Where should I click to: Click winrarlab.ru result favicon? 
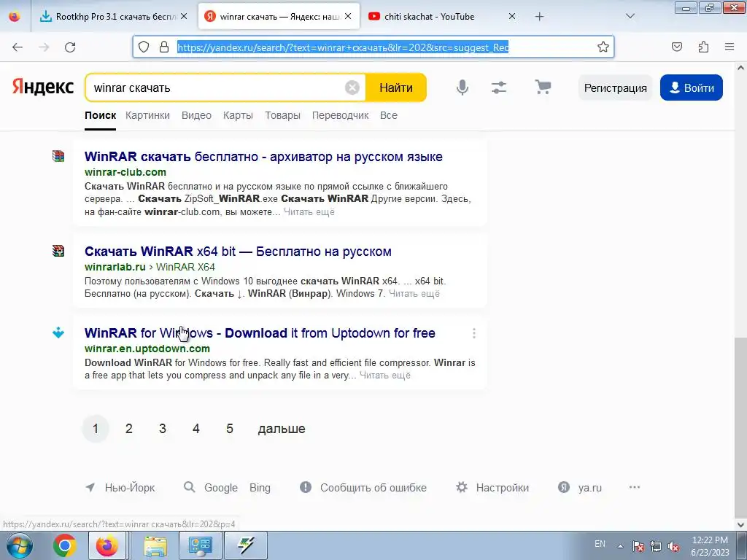click(x=58, y=251)
